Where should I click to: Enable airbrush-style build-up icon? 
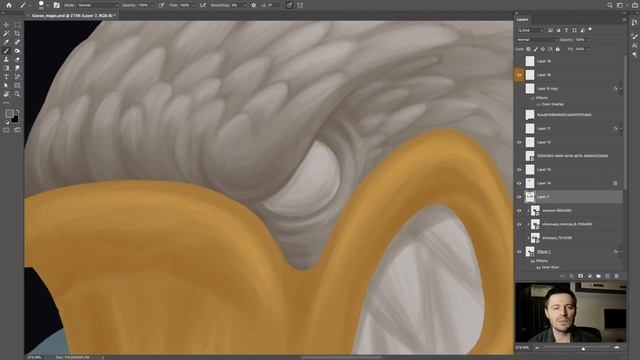(x=203, y=5)
